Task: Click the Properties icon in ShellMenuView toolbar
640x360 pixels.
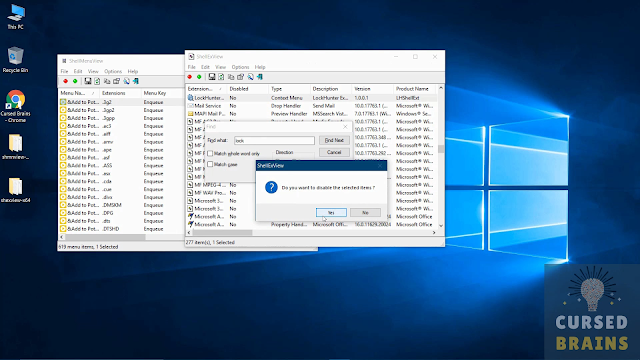Action: pyautogui.click(x=116, y=81)
